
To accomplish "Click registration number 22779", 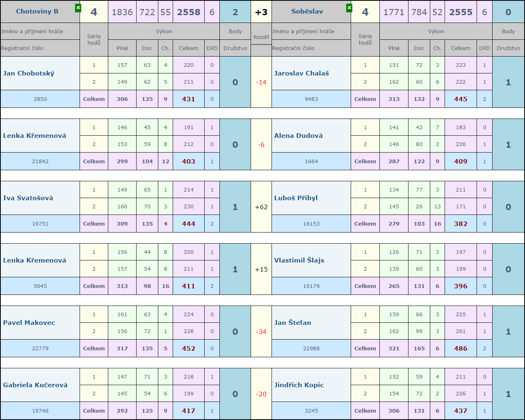I will point(40,348).
